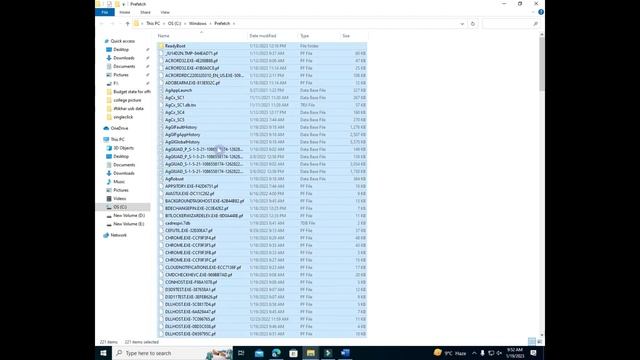Open address bar history dropdown
Screen dimensions: 640x360
tap(462, 24)
